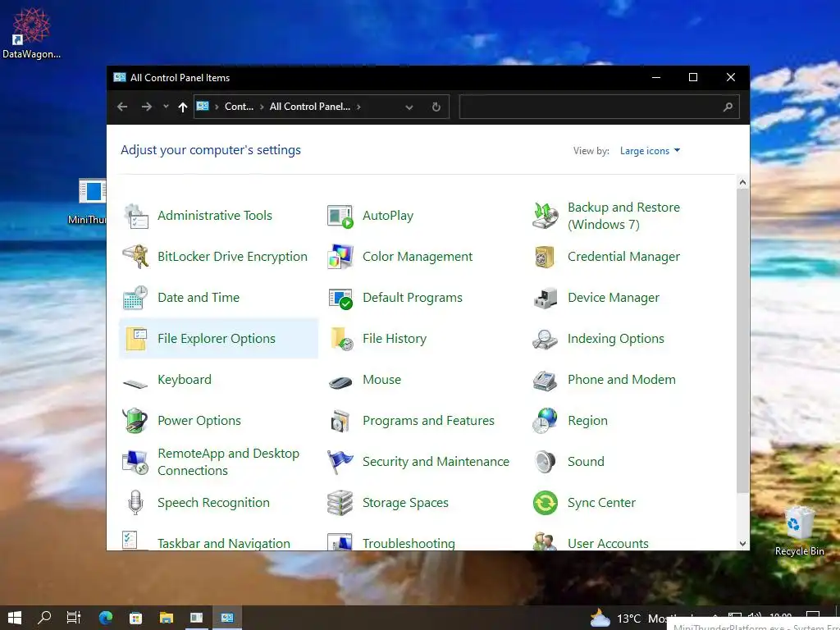840x630 pixels.
Task: Open the recent locations dropdown arrow
Action: 166,107
